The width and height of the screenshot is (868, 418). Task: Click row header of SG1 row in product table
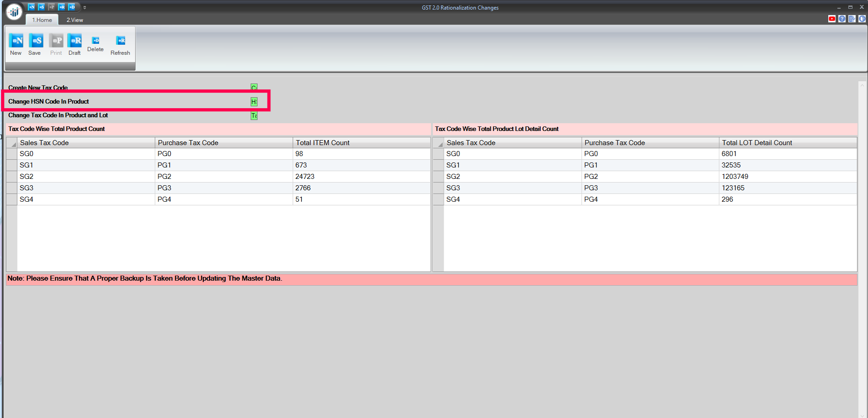[x=12, y=165]
